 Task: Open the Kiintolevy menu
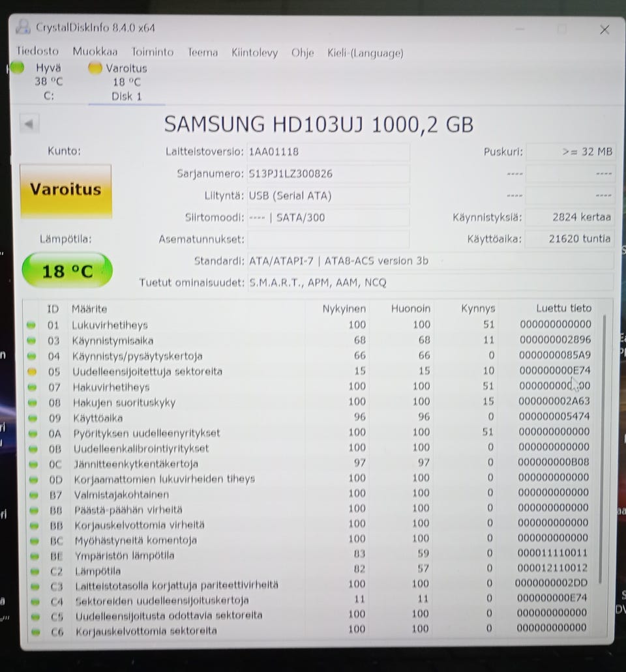pos(254,53)
